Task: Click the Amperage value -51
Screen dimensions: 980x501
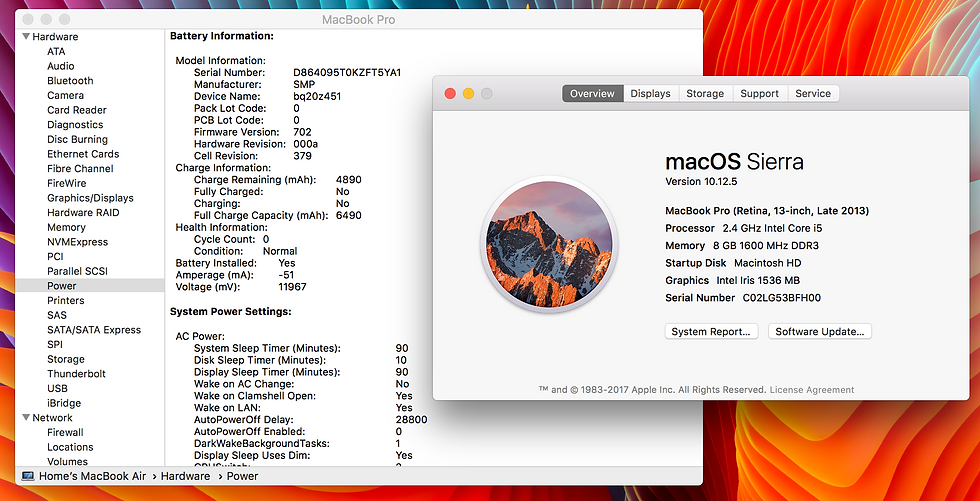Action: point(286,275)
